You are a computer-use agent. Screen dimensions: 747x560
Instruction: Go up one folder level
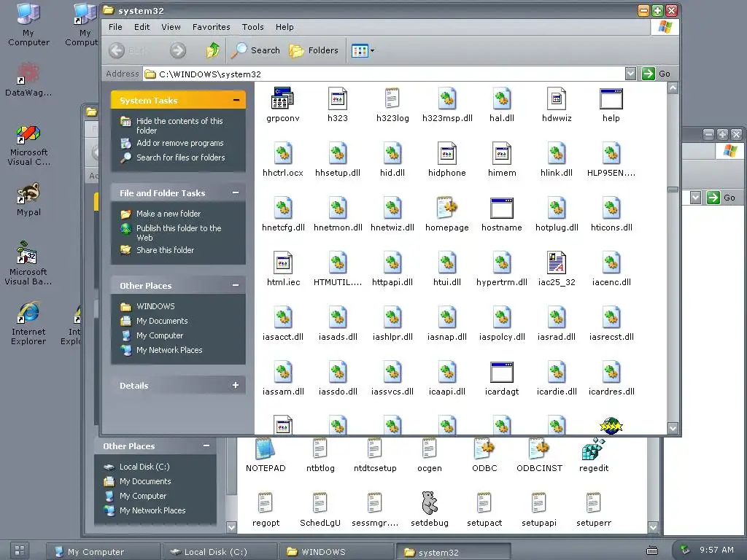[x=213, y=50]
